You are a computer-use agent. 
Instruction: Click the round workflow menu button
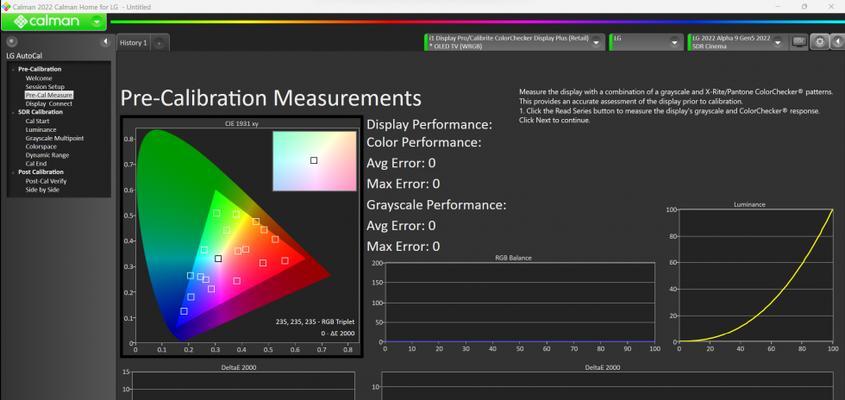[x=12, y=42]
